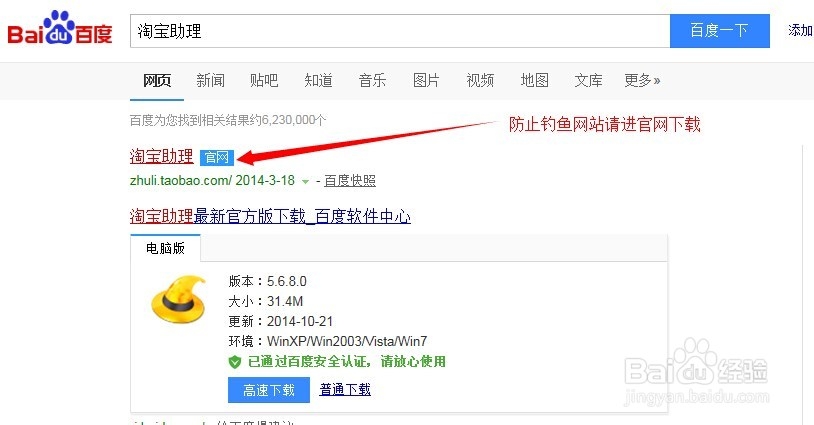Open the 百度快照 cached link
The width and height of the screenshot is (814, 425).
[350, 181]
